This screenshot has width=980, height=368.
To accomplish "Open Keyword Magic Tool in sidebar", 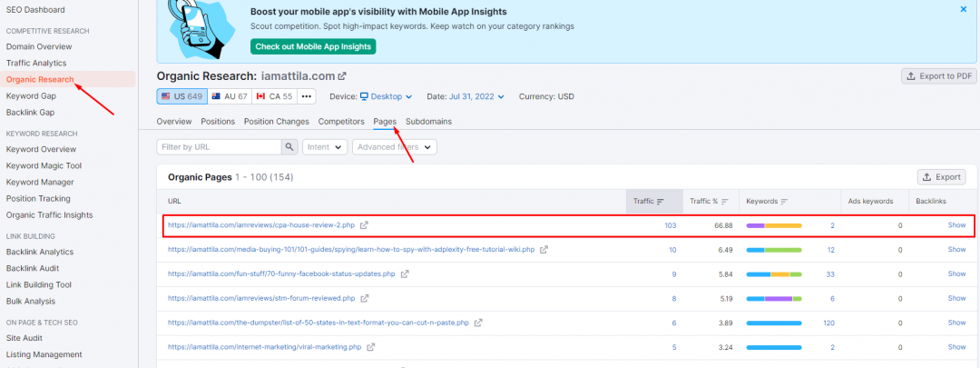I will (44, 165).
